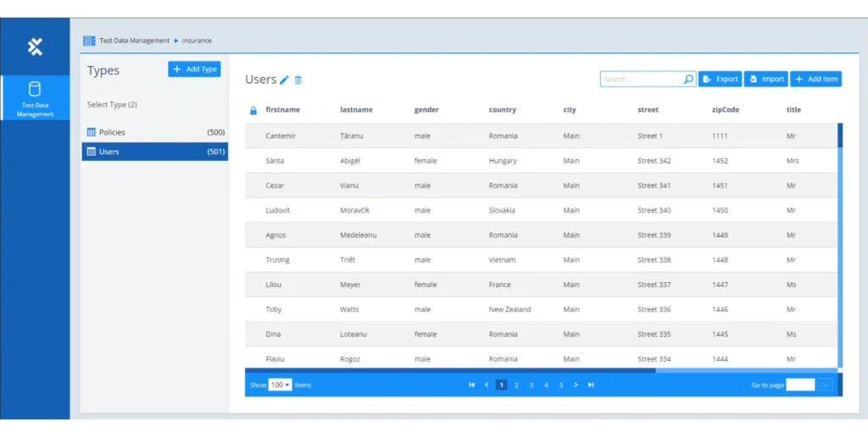Click the horizontal table scrollbar

tap(449, 370)
